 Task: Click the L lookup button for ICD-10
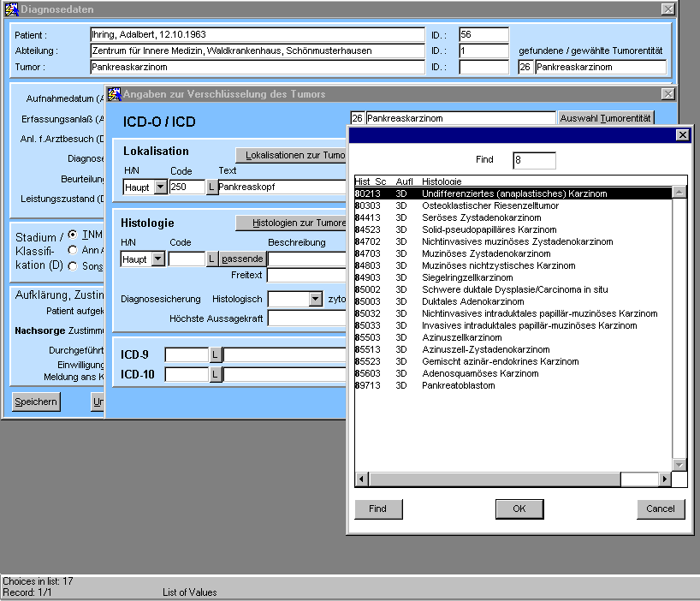coord(216,374)
